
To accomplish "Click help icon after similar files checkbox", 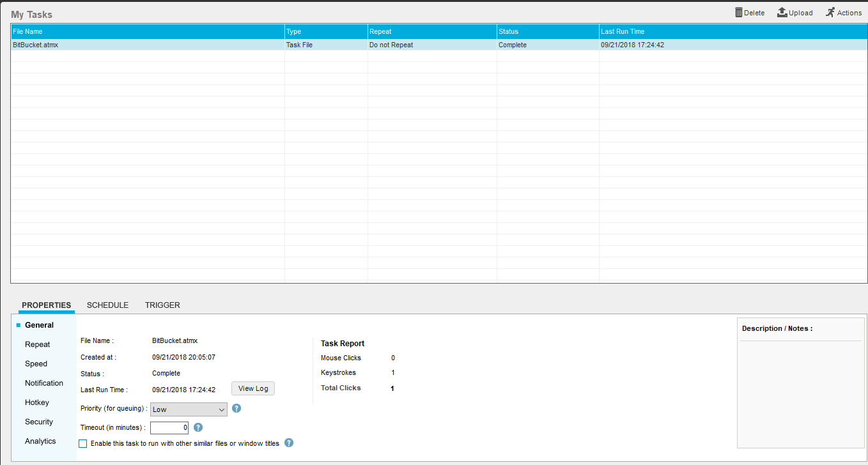I will click(289, 443).
